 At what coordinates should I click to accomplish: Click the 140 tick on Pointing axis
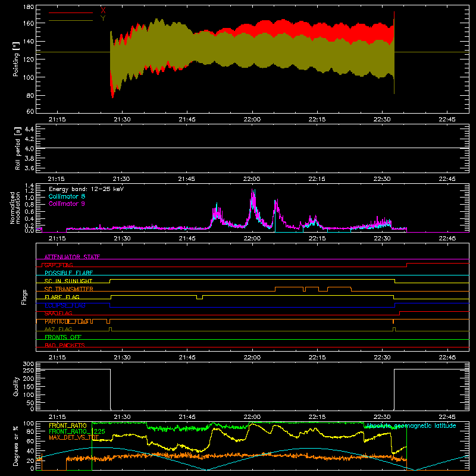click(x=29, y=41)
